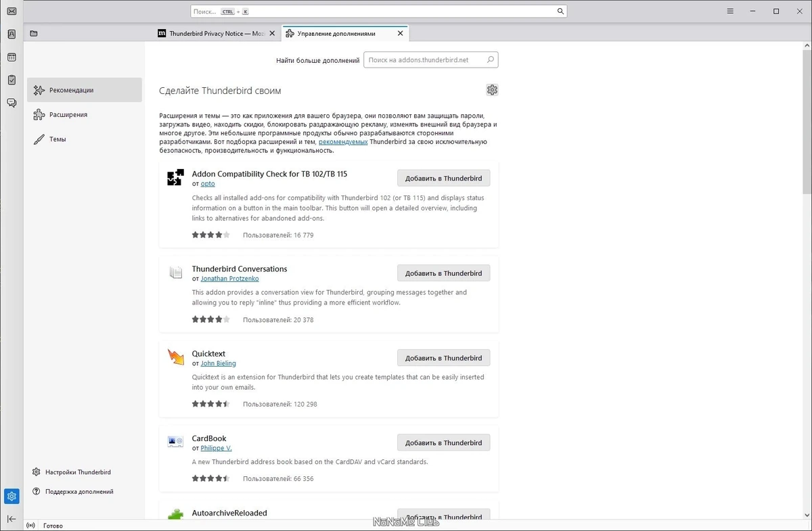Add CardBook to Thunderbird
Viewport: 812px width, 531px height.
tap(443, 442)
